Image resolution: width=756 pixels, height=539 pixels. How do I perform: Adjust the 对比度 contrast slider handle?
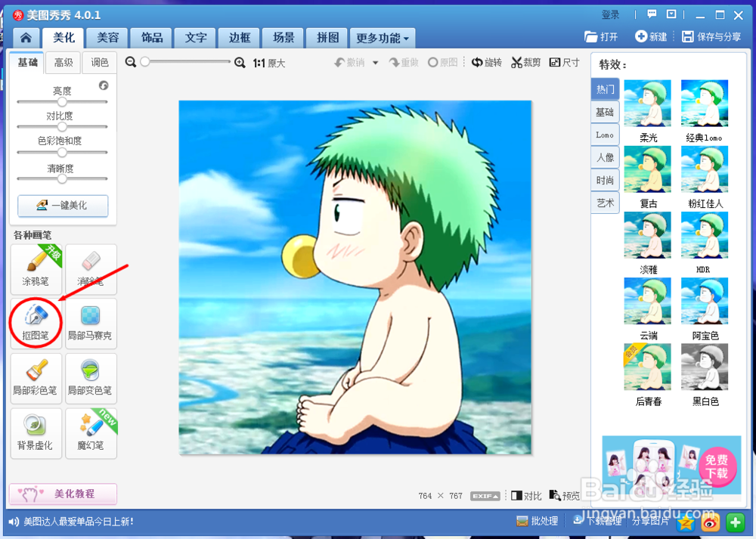pyautogui.click(x=62, y=127)
